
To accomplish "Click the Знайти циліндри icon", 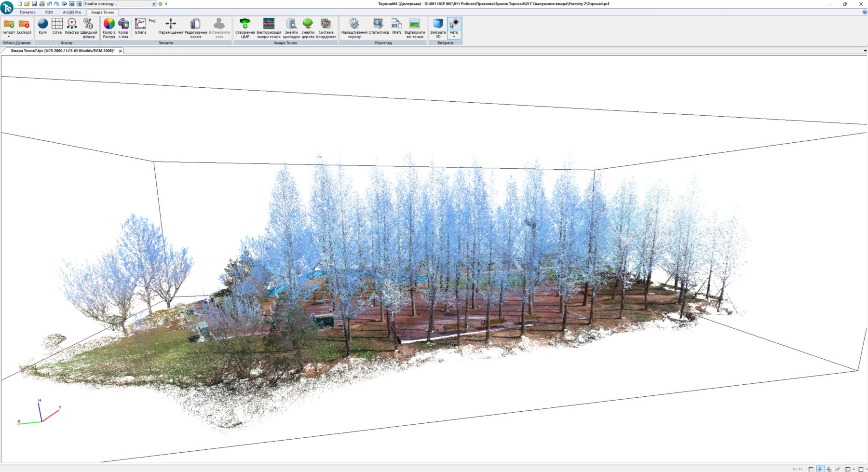I will 291,27.
